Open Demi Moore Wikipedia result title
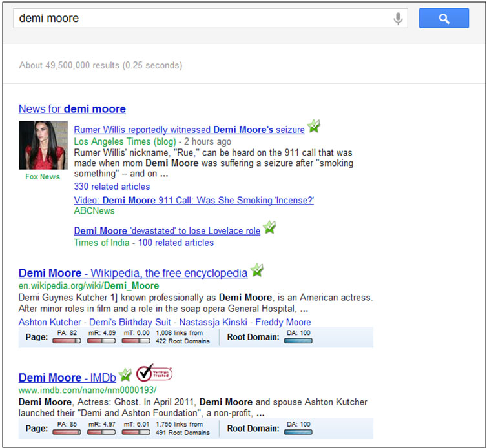Screen dimensions: 487x448 pyautogui.click(x=133, y=273)
